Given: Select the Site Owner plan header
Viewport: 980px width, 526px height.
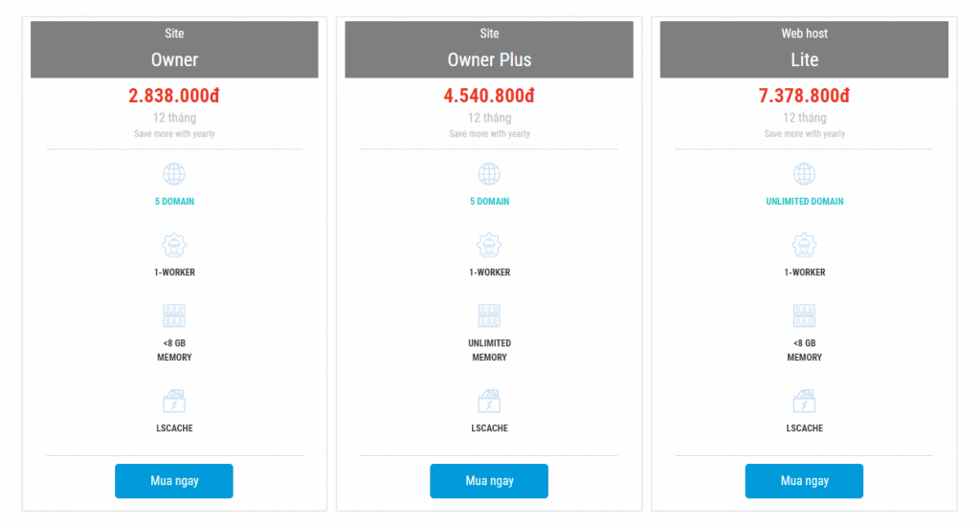Looking at the screenshot, I should click(174, 50).
